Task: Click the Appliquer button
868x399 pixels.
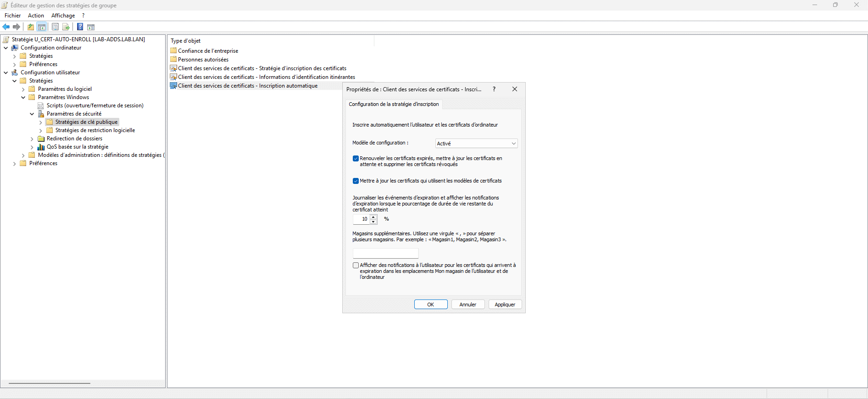Action: 505,305
